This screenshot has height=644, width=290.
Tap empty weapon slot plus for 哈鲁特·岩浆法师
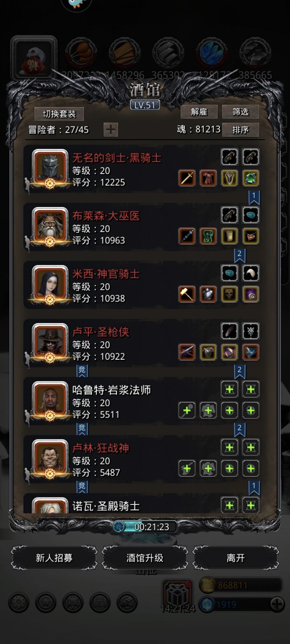[187, 411]
